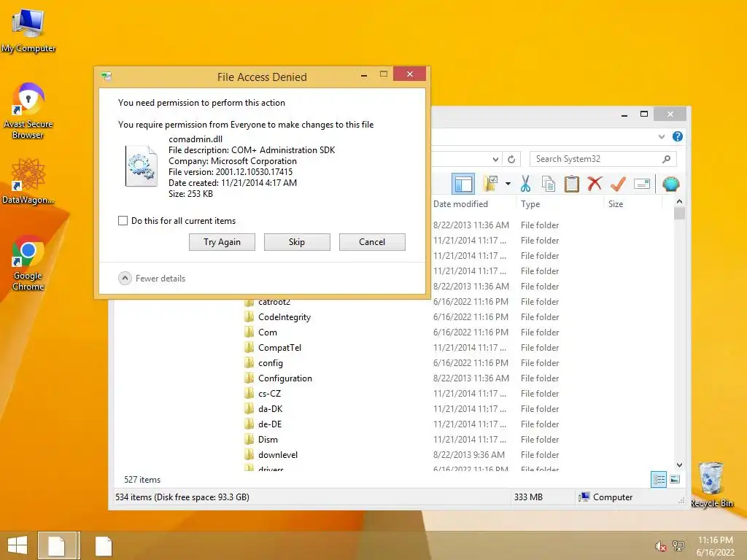Open the Windows Start button
Image resolution: width=747 pixels, height=560 pixels.
tap(18, 545)
